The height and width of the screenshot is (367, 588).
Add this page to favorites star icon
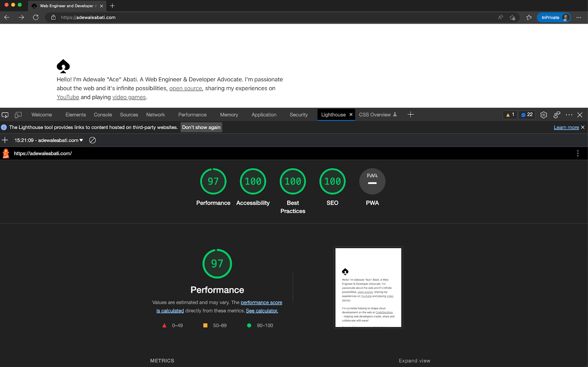point(512,17)
